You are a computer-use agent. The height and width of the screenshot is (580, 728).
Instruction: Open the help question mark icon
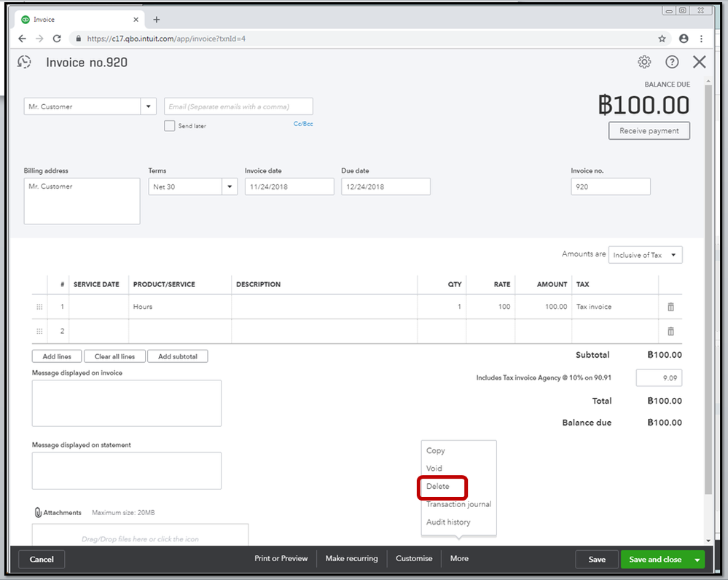point(672,62)
